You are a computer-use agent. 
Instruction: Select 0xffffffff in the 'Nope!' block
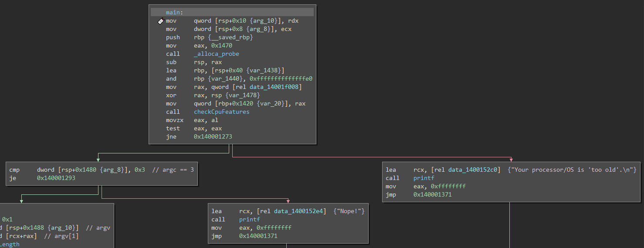274,228
